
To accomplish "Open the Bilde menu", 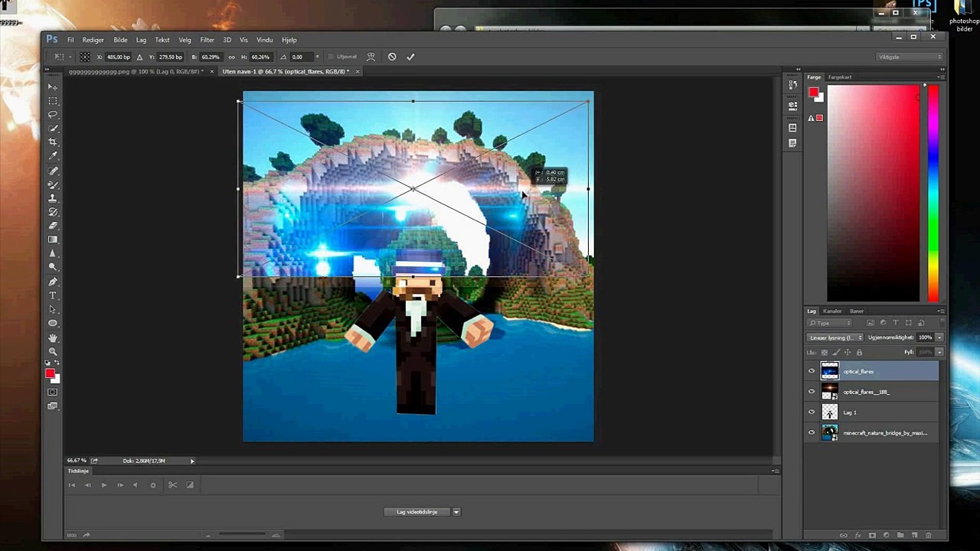I will (x=120, y=40).
